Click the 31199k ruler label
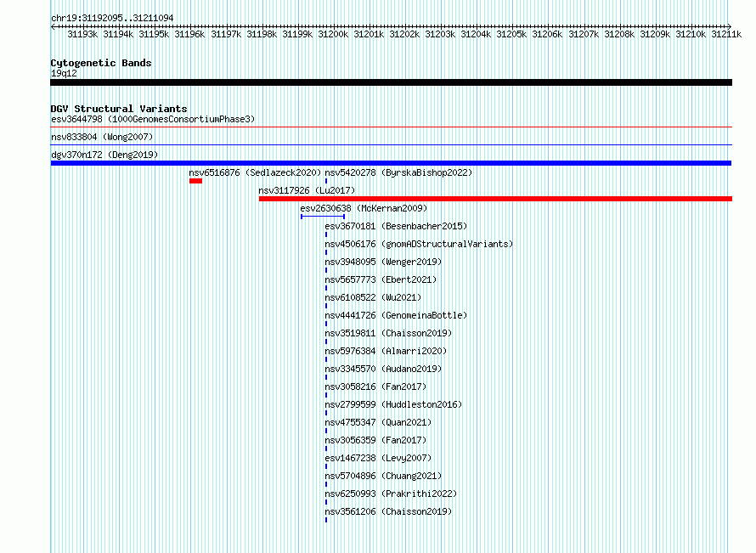The height and width of the screenshot is (553, 756). [297, 34]
